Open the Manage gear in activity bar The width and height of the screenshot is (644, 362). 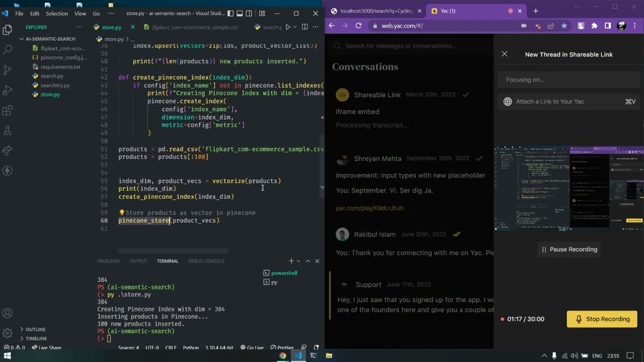pyautogui.click(x=8, y=333)
